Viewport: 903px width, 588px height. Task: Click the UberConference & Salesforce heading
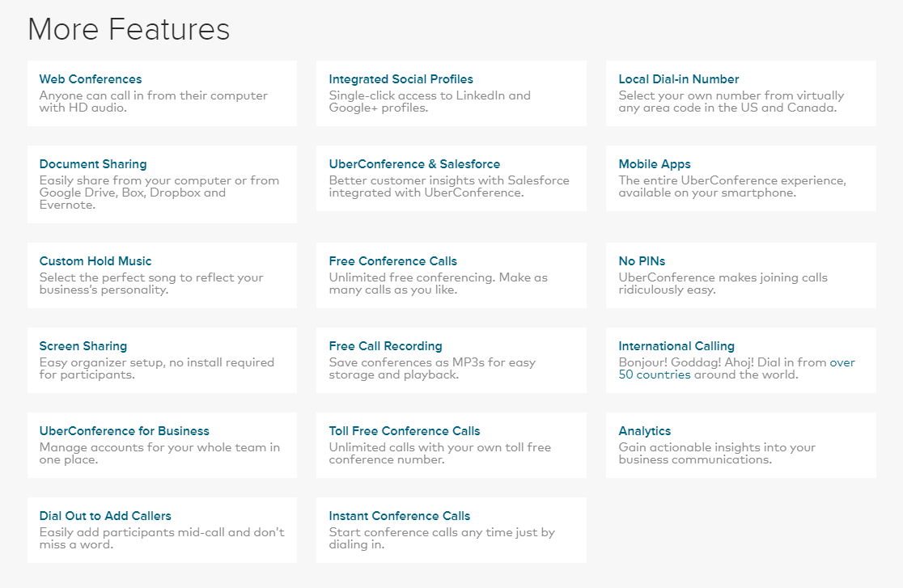point(414,164)
